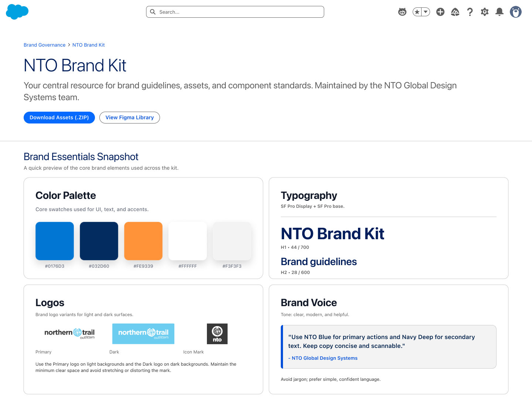Click the favorites star icon

coord(417,12)
